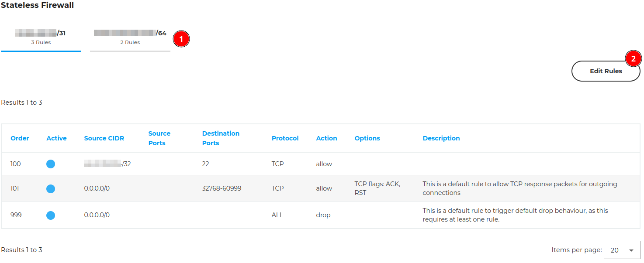Toggle active status dot for rule 101
The image size is (644, 263).
[x=51, y=188]
